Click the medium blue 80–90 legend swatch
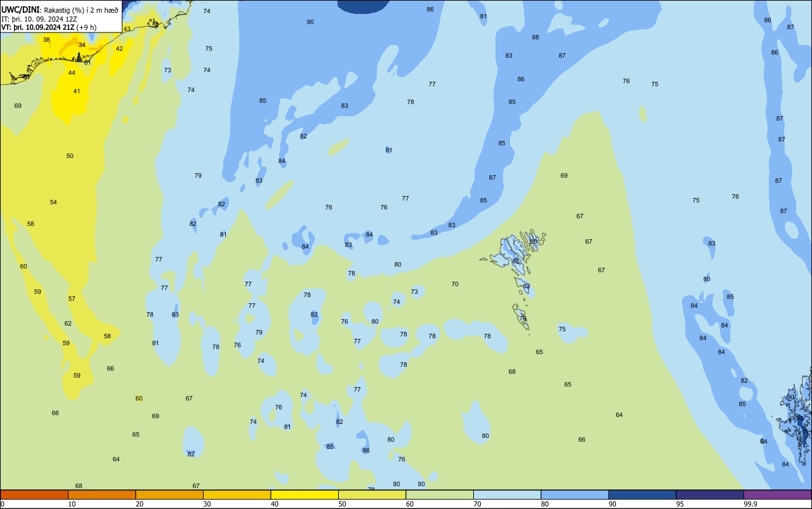Viewport: 812px width, 509px height. (x=575, y=494)
